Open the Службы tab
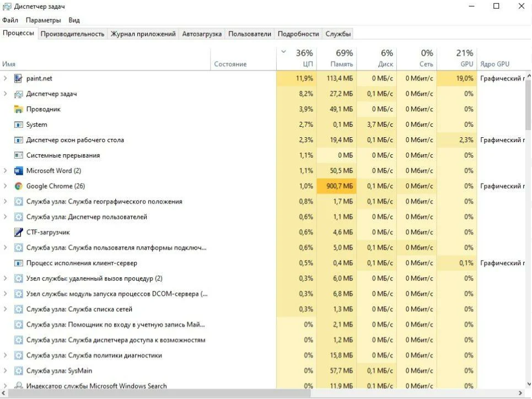532x399 pixels. point(338,34)
